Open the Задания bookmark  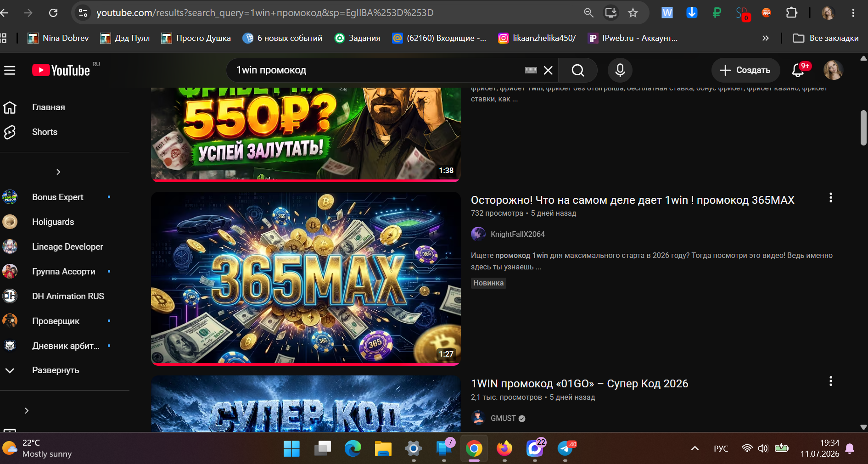click(x=358, y=38)
